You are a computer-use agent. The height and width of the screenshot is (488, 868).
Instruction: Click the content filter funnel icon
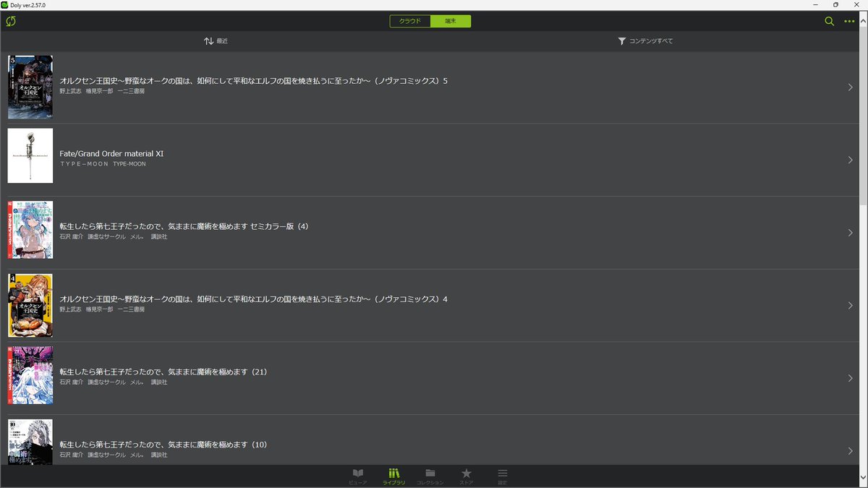[621, 41]
